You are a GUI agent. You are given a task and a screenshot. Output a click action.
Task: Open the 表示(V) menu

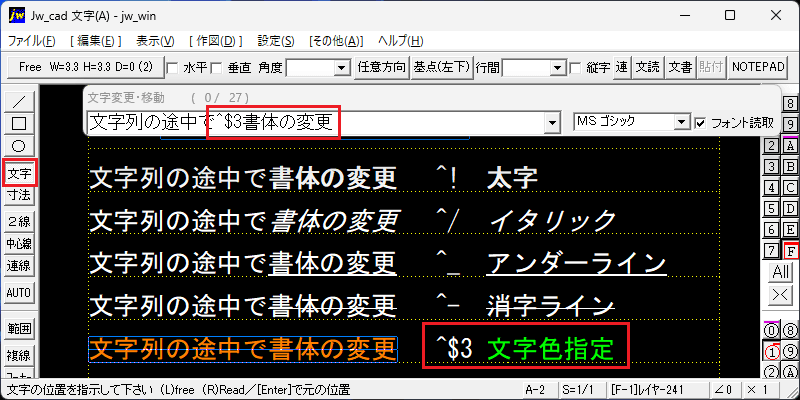[x=156, y=41]
